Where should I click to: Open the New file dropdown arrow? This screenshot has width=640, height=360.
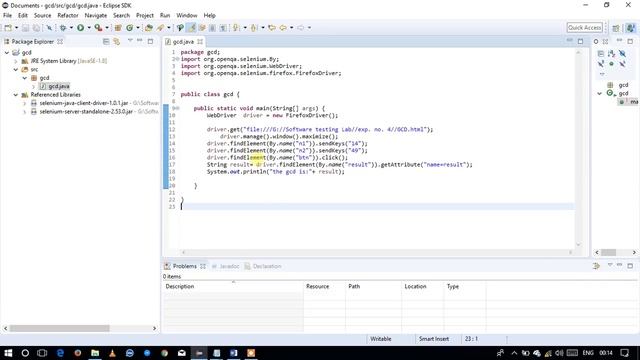pyautogui.click(x=16, y=28)
